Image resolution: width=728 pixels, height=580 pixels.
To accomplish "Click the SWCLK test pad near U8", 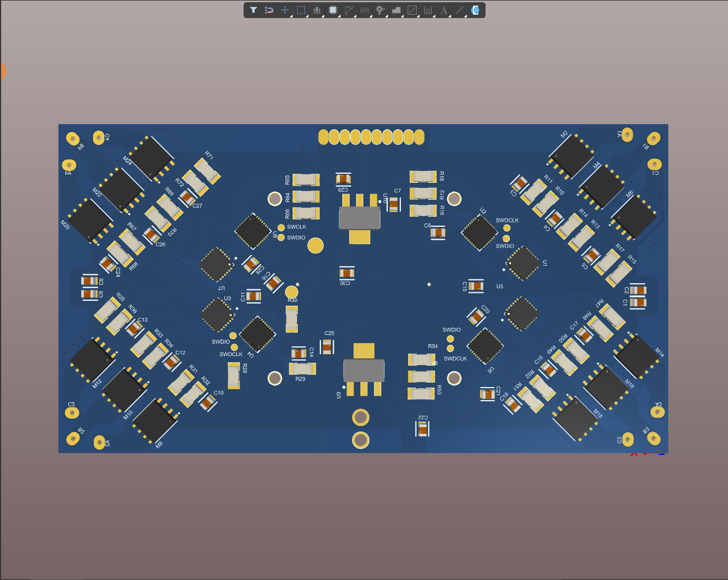I will coord(281,227).
